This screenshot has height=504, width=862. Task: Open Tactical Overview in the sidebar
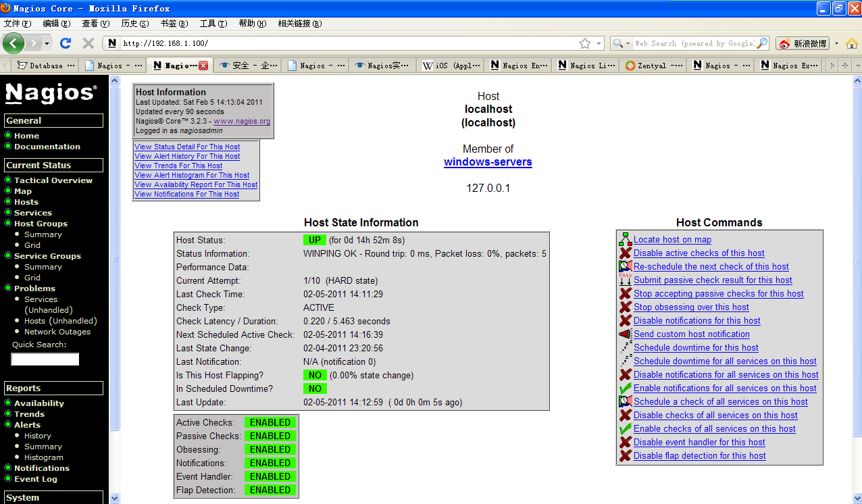pyautogui.click(x=53, y=180)
